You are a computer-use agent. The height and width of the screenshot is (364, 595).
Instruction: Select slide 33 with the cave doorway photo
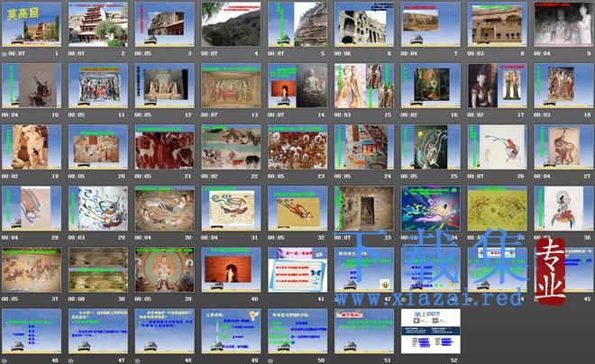[x=364, y=208]
